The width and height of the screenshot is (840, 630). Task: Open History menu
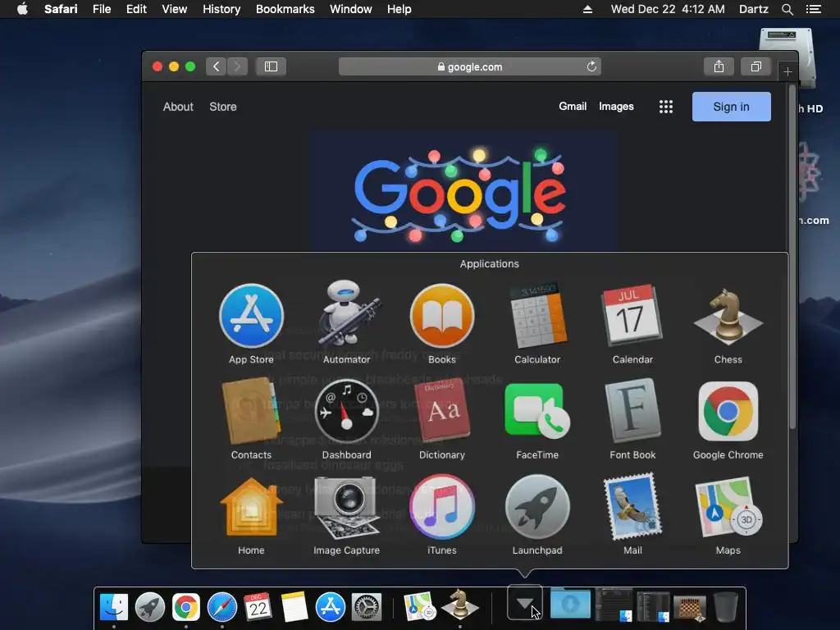[221, 9]
